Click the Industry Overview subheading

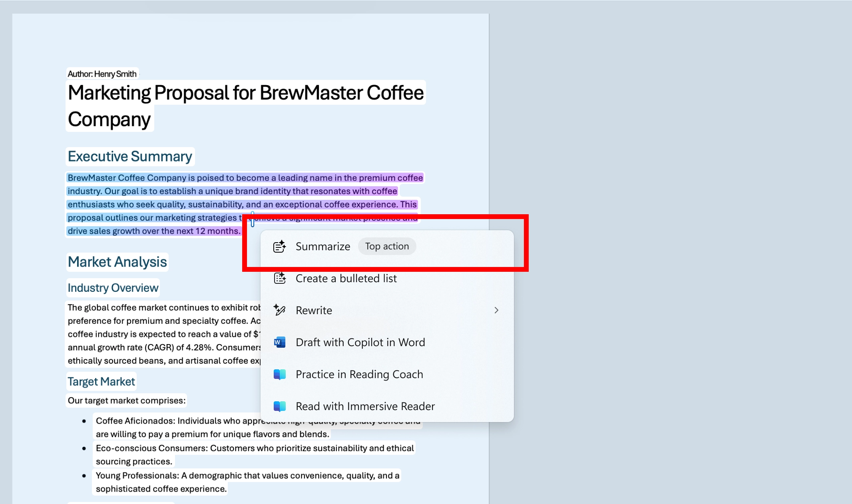pos(113,288)
